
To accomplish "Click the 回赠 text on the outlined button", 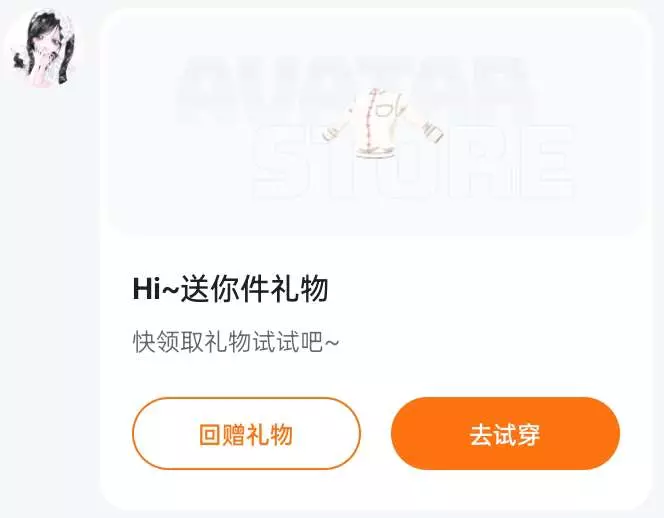I will point(223,435).
